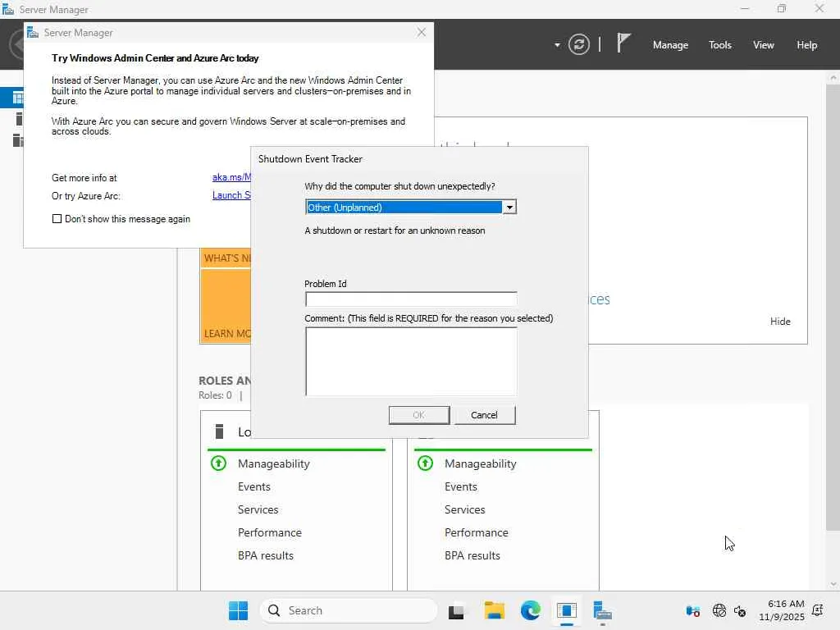Screen dimensions: 840x630
Task: Click the Launch link for Azure Arc
Action: pos(231,195)
